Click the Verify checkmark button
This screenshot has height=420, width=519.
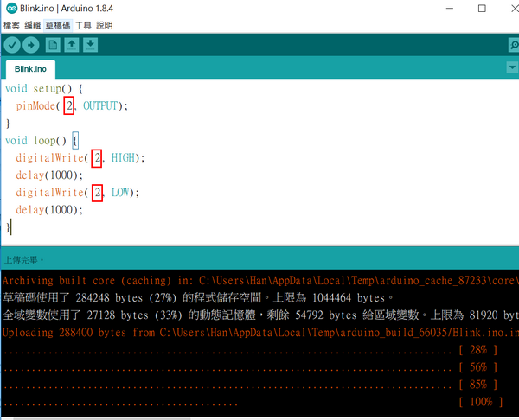pos(12,45)
